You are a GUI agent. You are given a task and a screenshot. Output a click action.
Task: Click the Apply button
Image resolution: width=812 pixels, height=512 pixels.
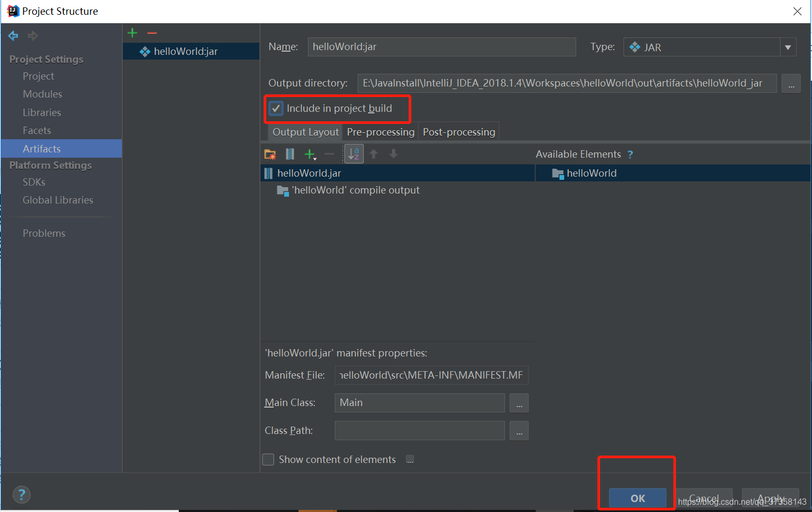coord(770,498)
